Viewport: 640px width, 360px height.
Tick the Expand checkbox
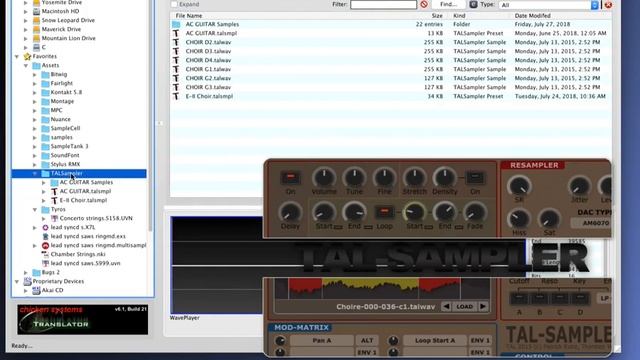click(174, 4)
